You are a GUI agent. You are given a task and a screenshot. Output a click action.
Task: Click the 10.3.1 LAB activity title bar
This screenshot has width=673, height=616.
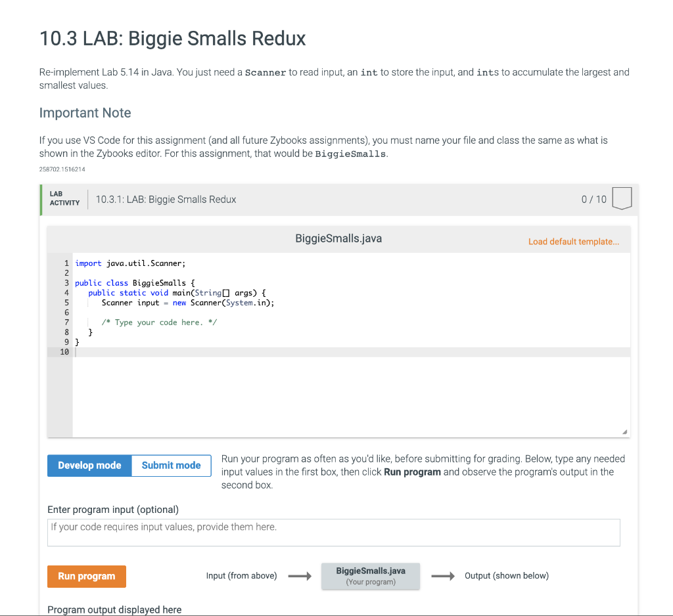click(166, 199)
